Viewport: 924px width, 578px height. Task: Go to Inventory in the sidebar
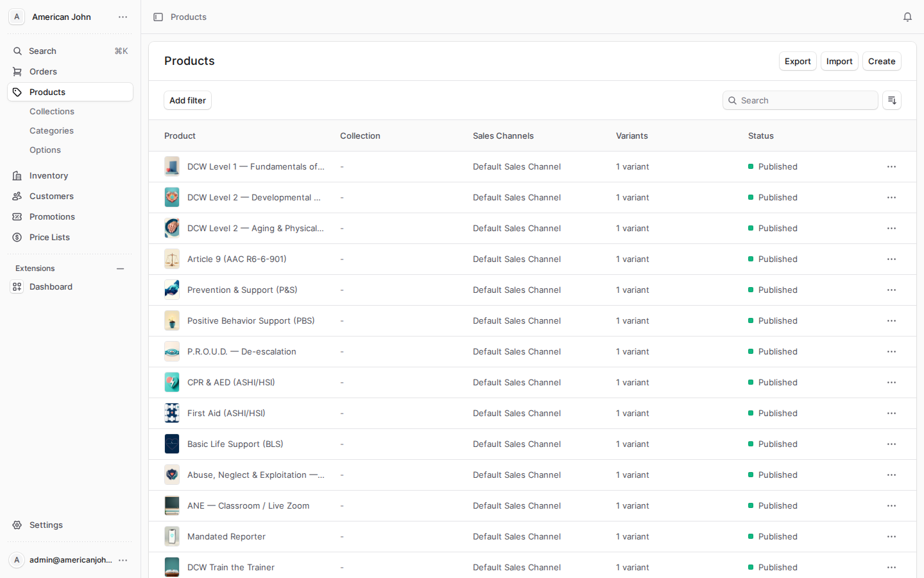(x=70, y=175)
